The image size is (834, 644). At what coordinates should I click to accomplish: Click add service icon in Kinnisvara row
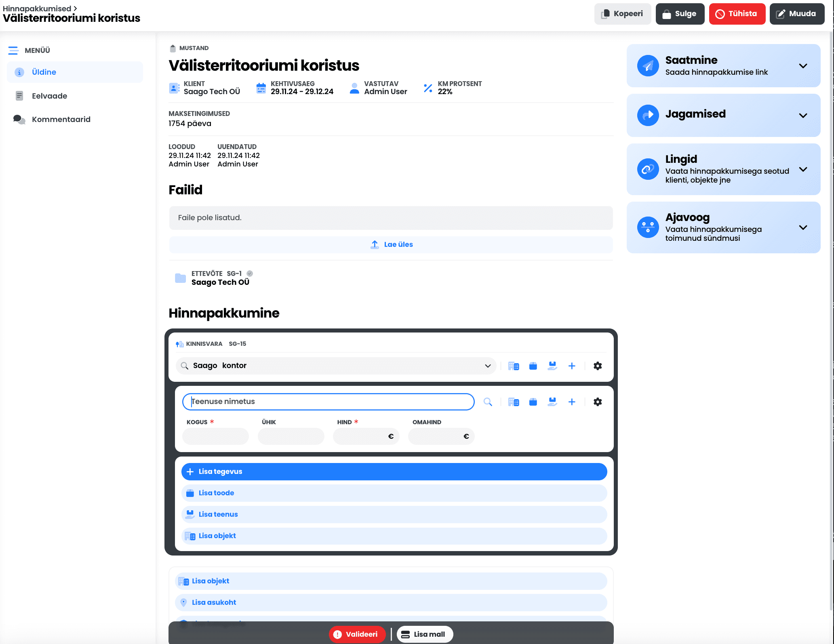(552, 366)
